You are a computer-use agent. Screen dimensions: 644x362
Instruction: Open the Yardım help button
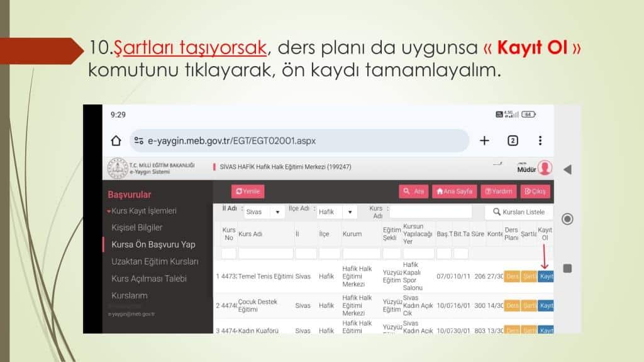499,191
